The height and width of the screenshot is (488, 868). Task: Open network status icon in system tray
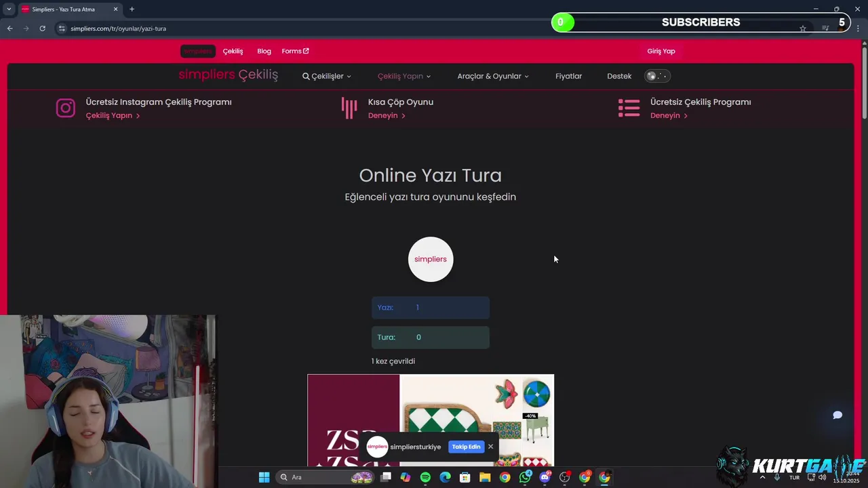point(811,477)
